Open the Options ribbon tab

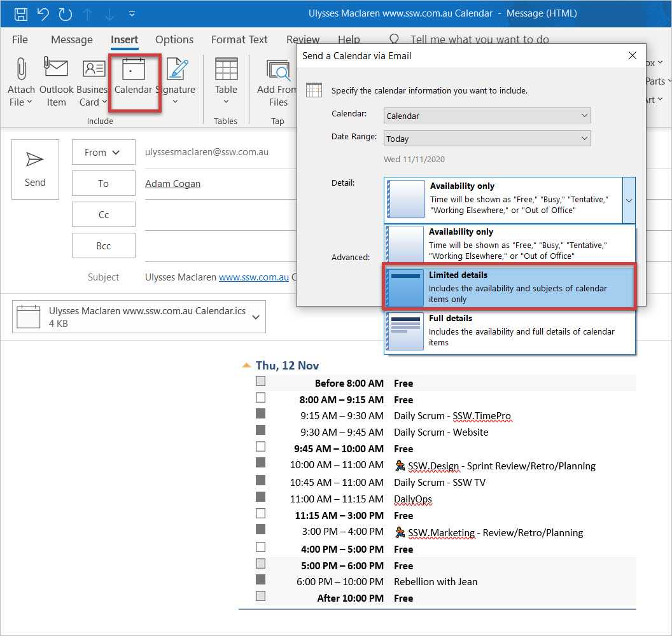point(174,39)
